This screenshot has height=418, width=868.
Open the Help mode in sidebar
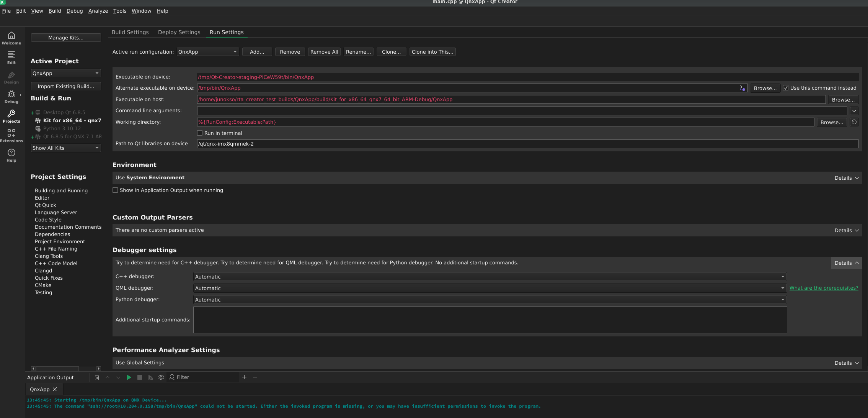11,155
